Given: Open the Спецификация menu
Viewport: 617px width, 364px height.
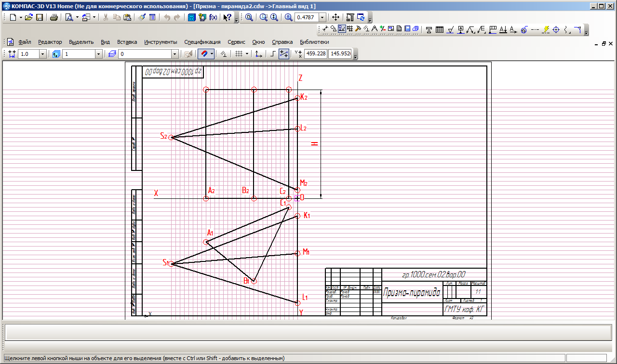Looking at the screenshot, I should (x=202, y=42).
